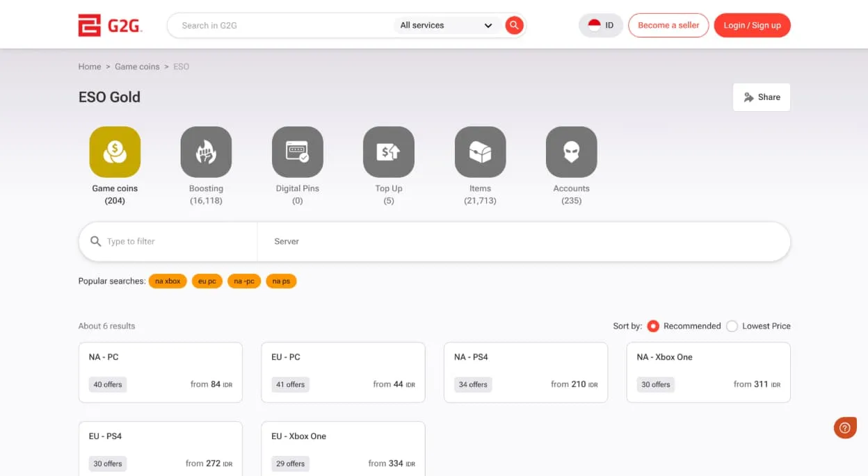
Task: Open the EU - Xbox One offer card
Action: click(343, 449)
